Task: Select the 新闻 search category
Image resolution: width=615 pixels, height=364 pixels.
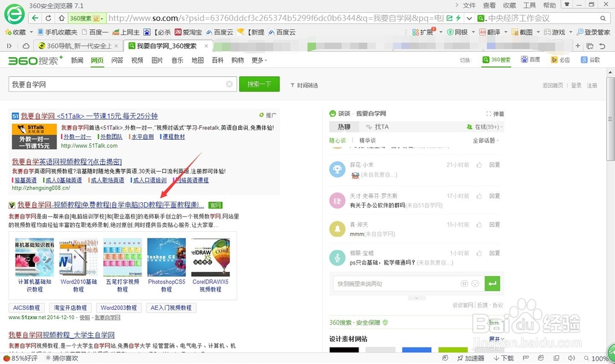Action: [77, 60]
